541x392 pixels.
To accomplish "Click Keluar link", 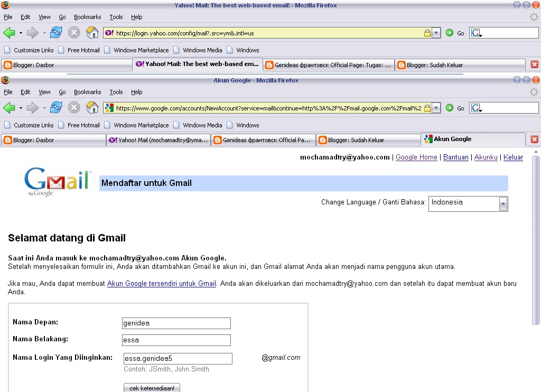I will 513,157.
